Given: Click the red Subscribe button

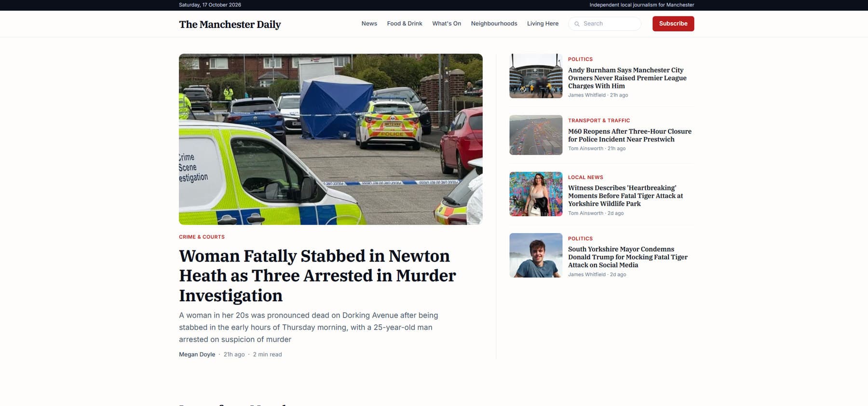Looking at the screenshot, I should point(673,24).
